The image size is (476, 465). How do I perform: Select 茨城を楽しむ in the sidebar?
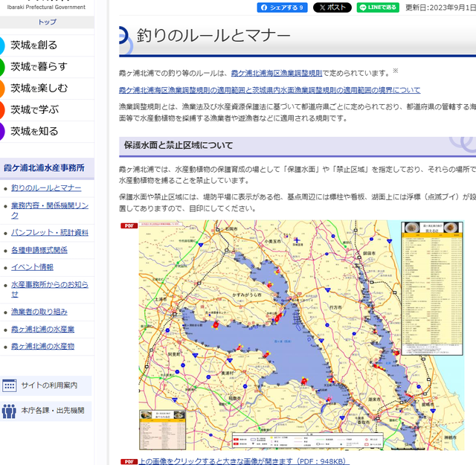point(39,88)
